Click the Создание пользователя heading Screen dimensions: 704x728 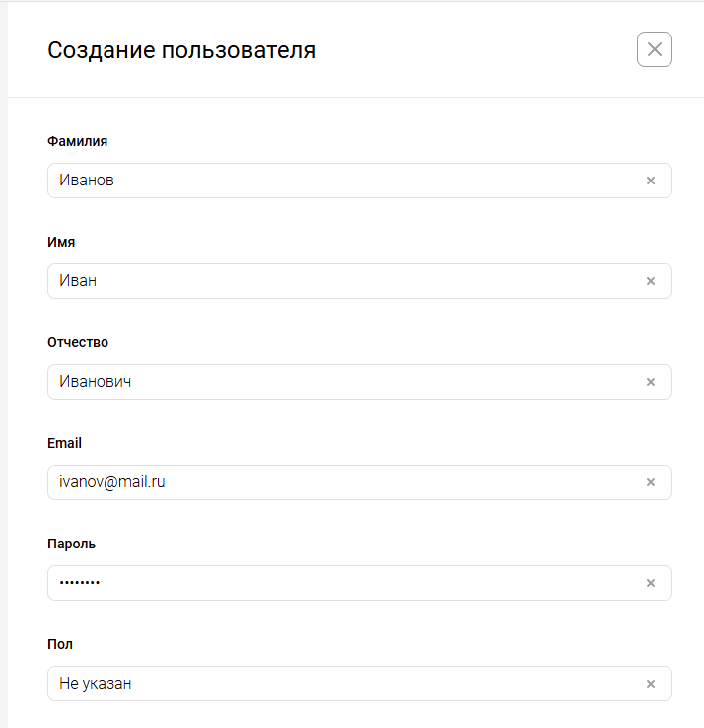tap(181, 50)
